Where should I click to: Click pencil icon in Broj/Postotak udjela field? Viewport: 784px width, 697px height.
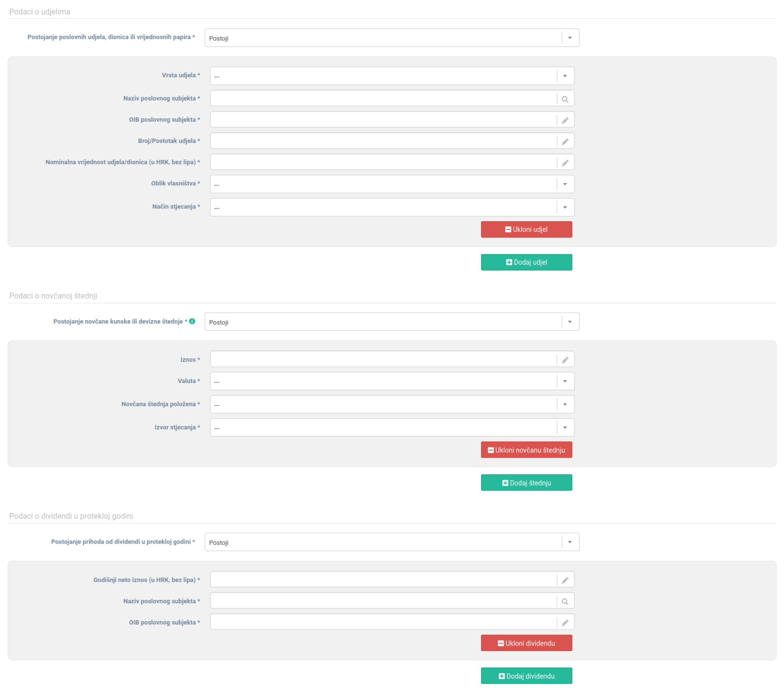565,142
